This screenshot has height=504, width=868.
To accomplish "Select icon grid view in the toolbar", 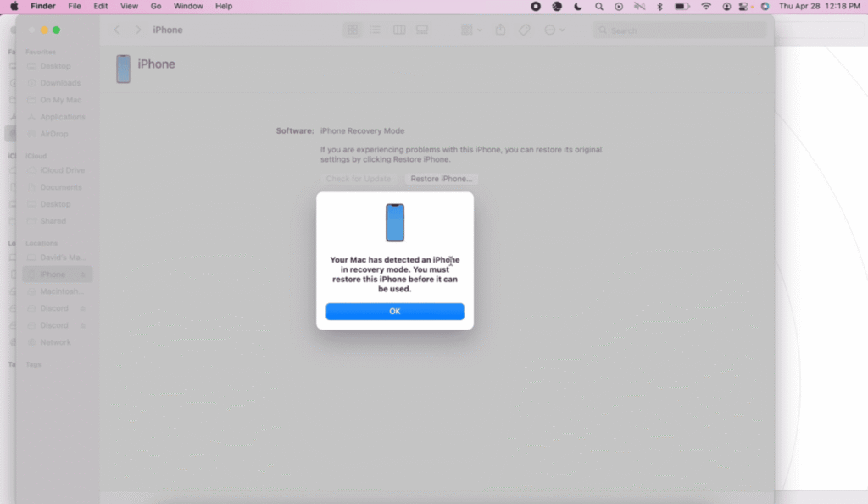I will (x=352, y=30).
